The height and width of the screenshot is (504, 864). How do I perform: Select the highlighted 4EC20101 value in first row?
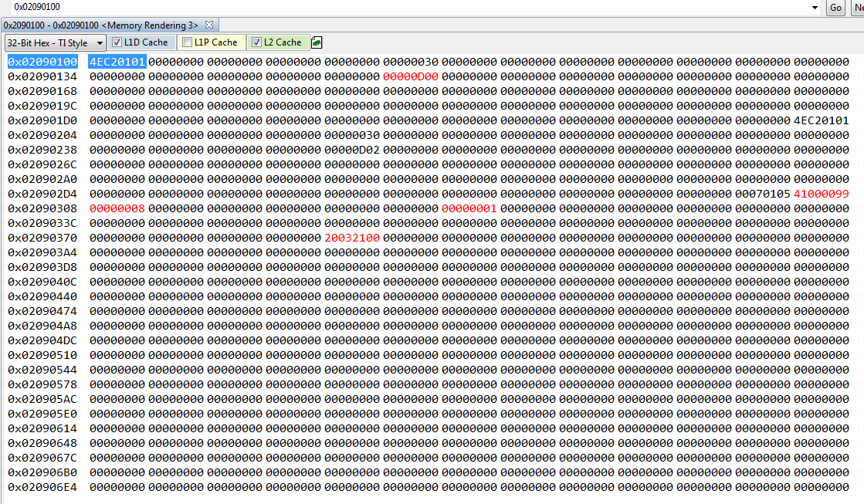(117, 62)
